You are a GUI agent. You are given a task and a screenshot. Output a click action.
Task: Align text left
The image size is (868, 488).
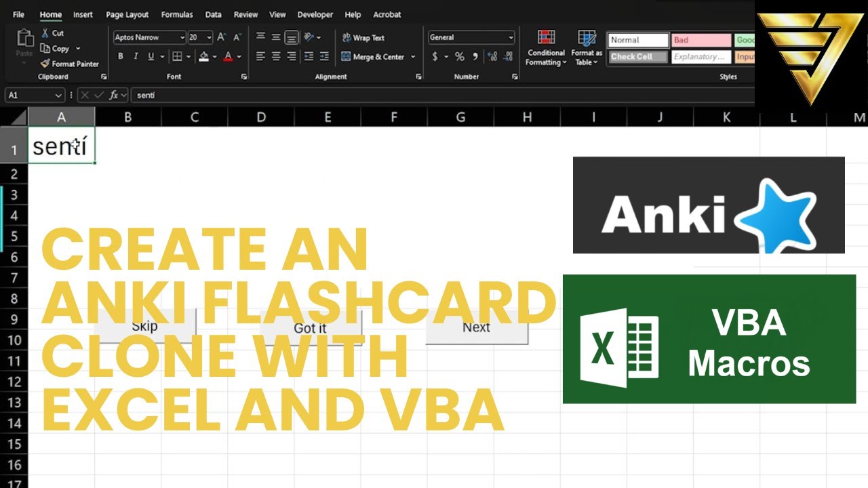point(261,57)
